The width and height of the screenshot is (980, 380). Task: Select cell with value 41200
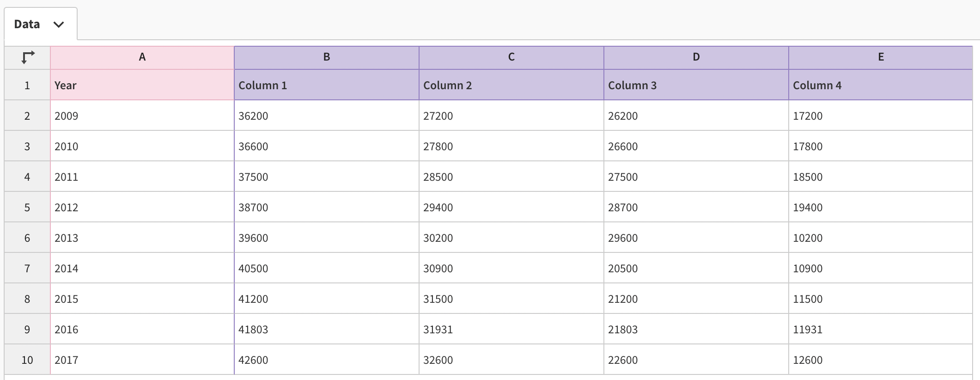(327, 299)
